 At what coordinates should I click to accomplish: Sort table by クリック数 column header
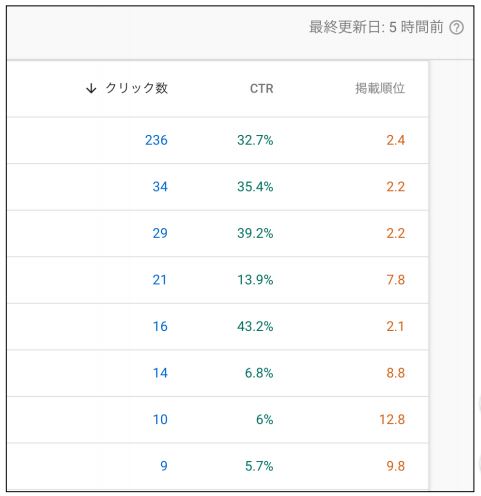tap(137, 88)
